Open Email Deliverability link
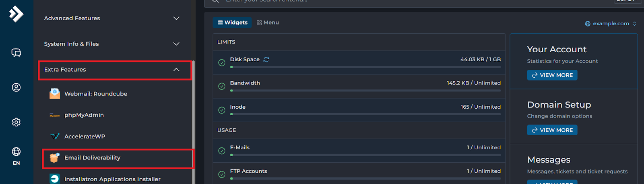 pos(92,158)
